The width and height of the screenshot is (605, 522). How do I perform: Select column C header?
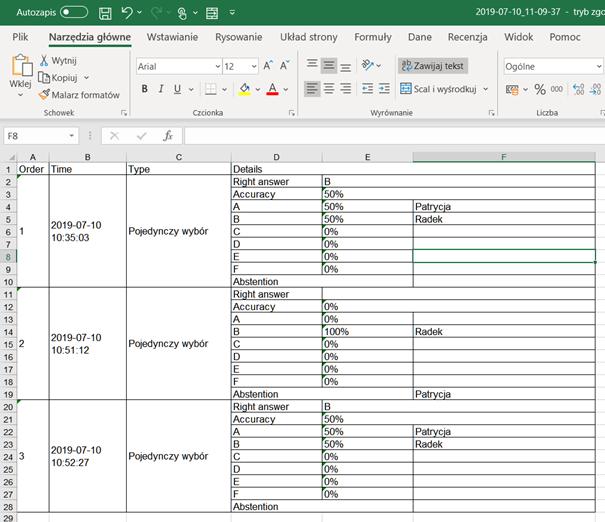point(179,157)
